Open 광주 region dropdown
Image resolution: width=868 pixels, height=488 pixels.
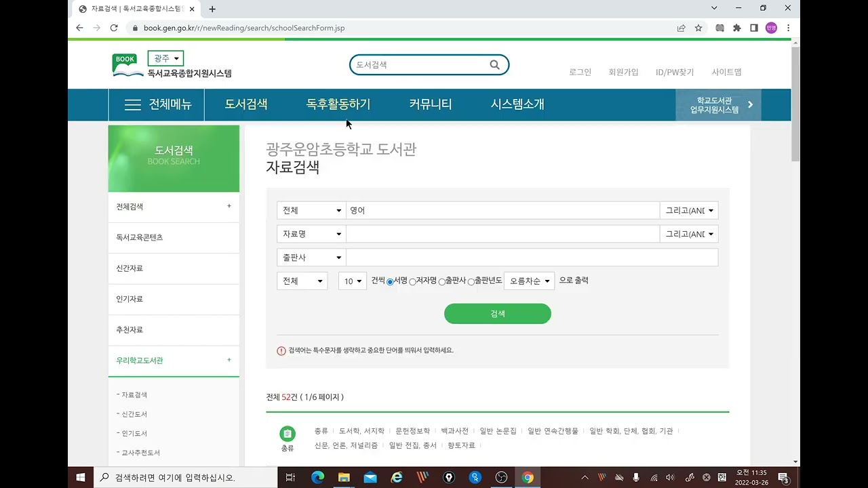(166, 58)
